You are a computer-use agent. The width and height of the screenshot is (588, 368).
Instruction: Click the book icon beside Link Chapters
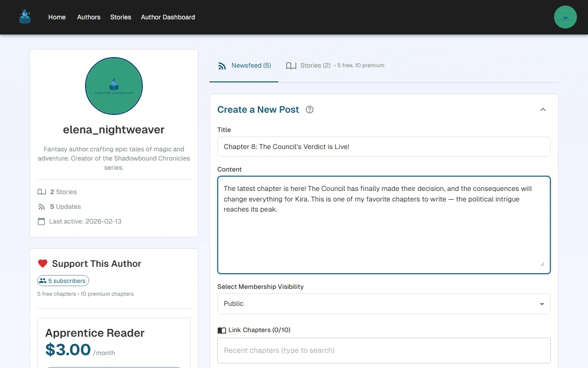pos(221,330)
